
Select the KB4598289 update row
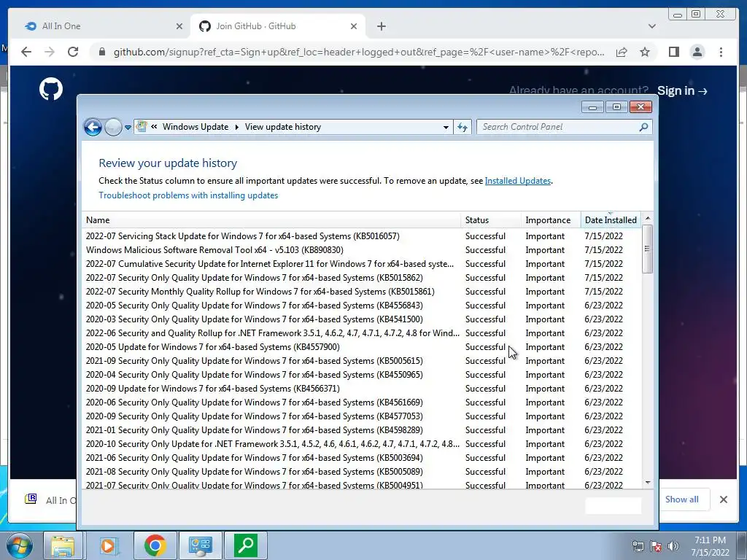point(361,430)
